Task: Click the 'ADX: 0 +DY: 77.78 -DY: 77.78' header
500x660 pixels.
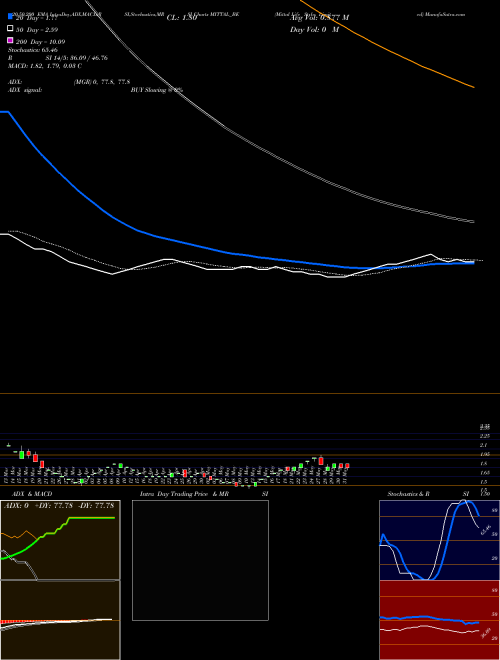Action: (x=59, y=505)
